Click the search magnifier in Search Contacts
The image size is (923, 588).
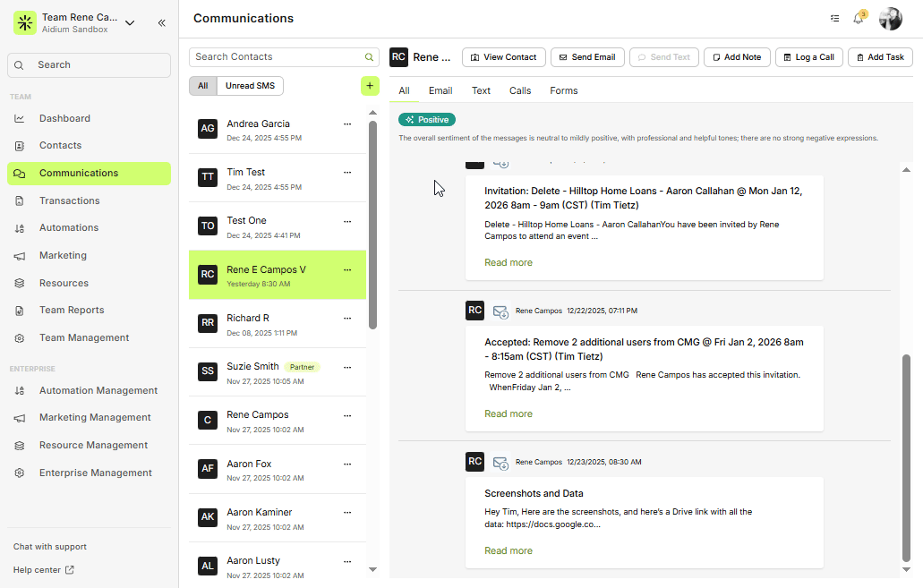pyautogui.click(x=369, y=57)
